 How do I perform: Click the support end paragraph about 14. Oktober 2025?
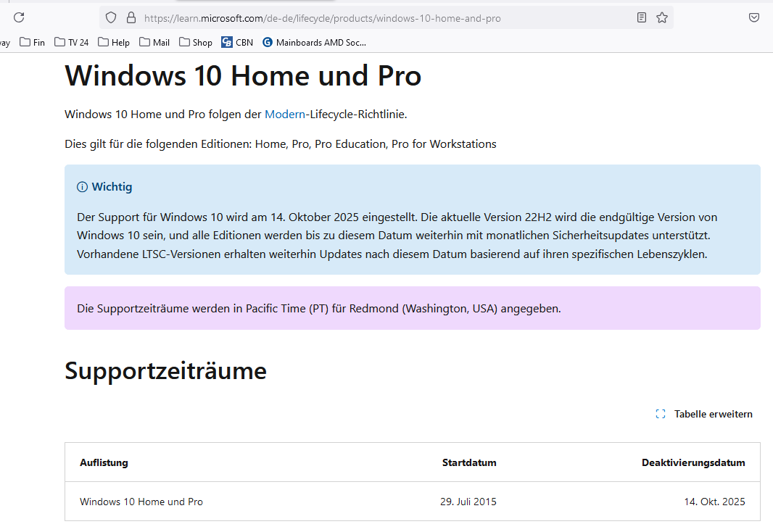click(x=397, y=236)
